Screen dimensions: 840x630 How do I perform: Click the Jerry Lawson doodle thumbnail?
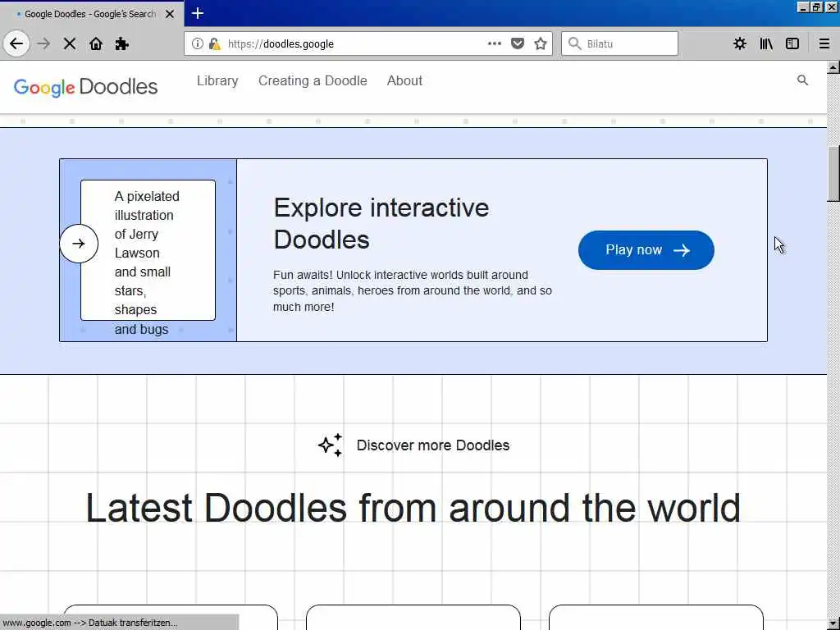(x=148, y=250)
